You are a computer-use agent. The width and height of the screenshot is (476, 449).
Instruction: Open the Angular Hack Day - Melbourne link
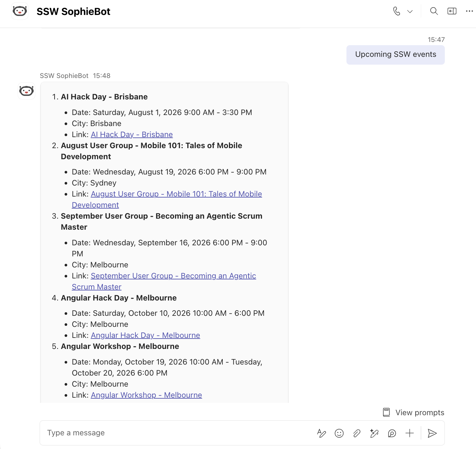145,335
